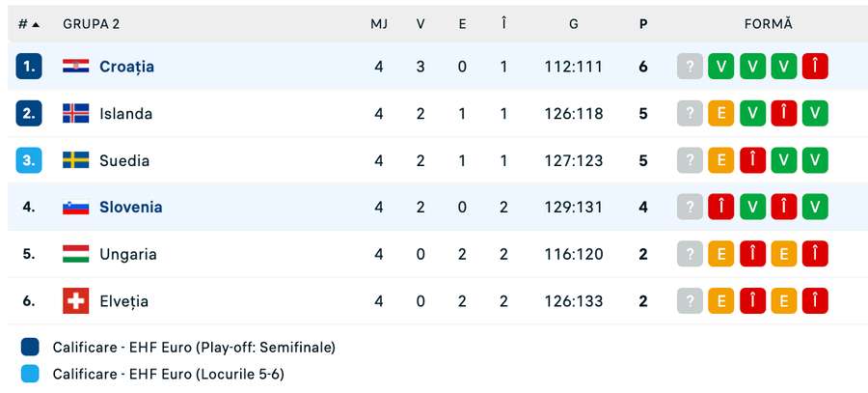Click light blue Locurile 5-6 legend swatch
Image resolution: width=868 pixels, height=393 pixels.
pyautogui.click(x=30, y=374)
